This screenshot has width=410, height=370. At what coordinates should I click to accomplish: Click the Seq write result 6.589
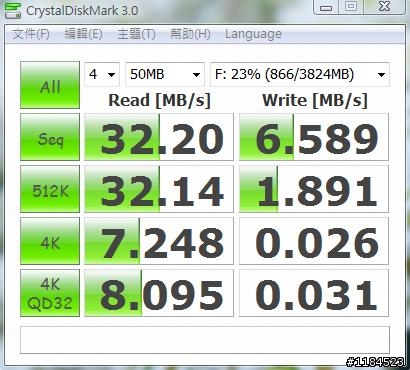(x=314, y=137)
